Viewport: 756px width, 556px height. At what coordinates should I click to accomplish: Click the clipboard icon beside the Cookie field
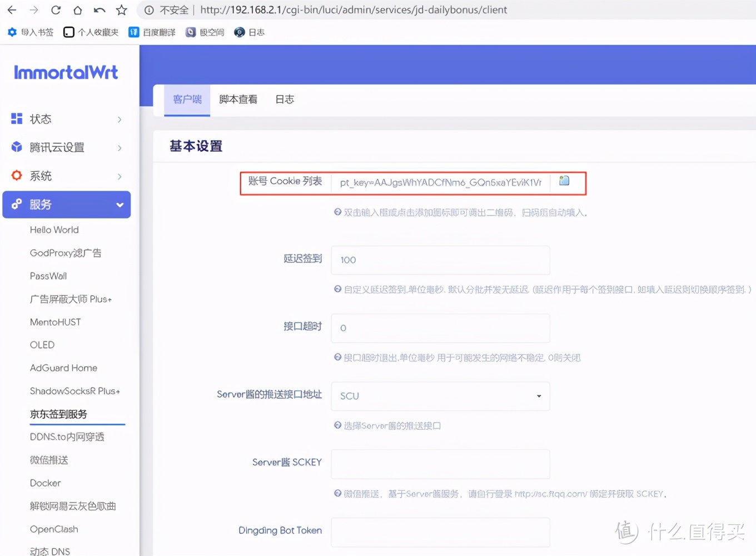point(564,181)
